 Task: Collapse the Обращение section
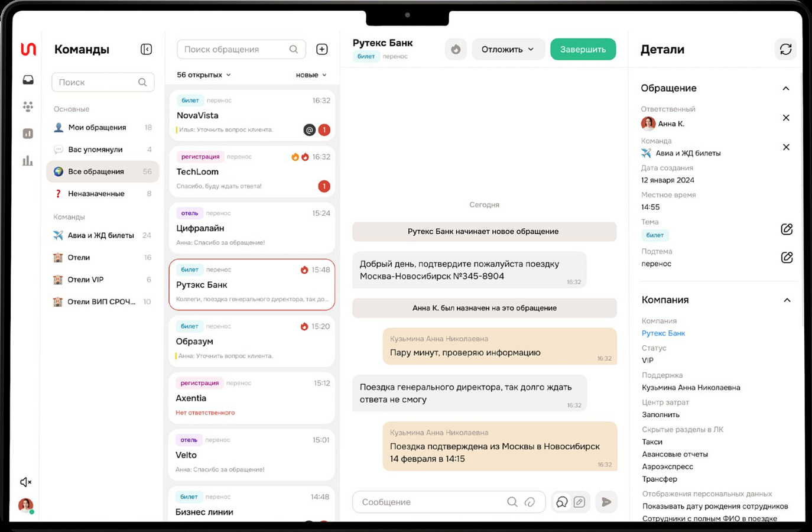786,89
